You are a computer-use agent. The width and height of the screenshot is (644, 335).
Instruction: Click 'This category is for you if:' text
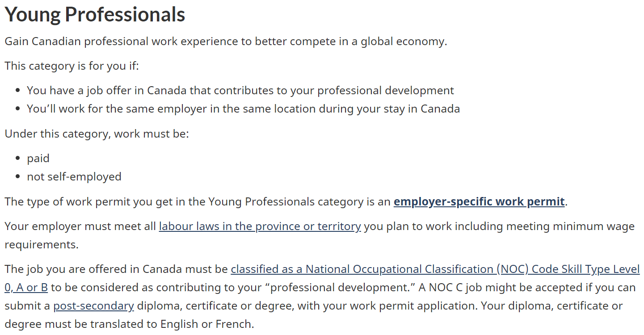click(x=72, y=66)
